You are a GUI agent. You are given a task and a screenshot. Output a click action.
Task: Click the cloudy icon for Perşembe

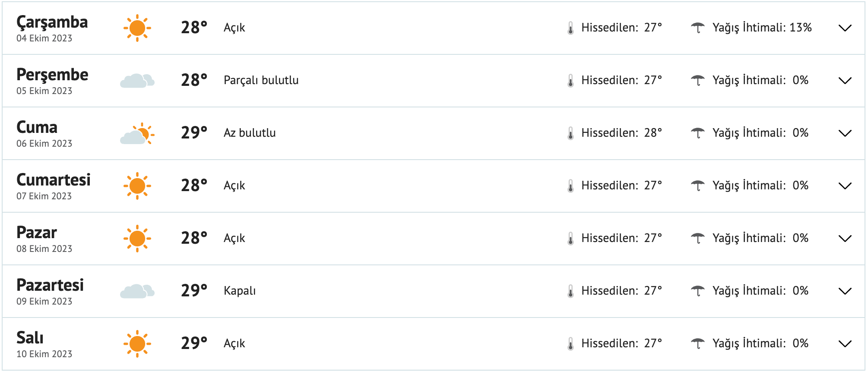click(x=137, y=80)
